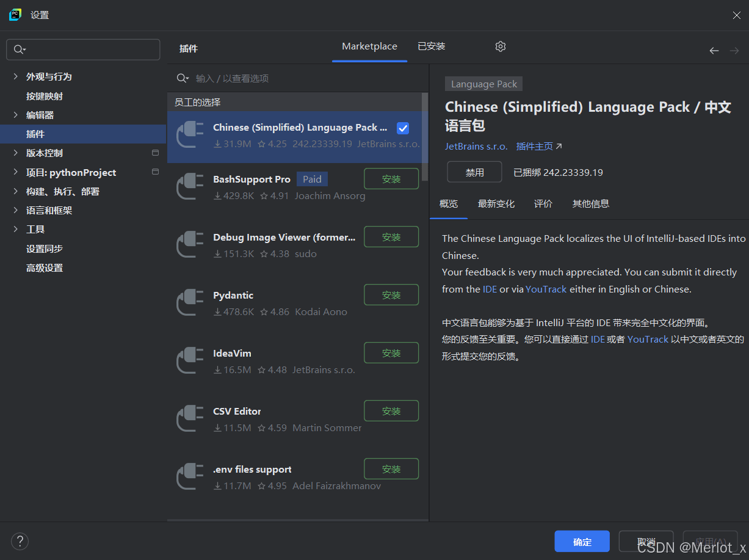Click the Debug Image Viewer plug icon
The image size is (749, 560).
190,245
